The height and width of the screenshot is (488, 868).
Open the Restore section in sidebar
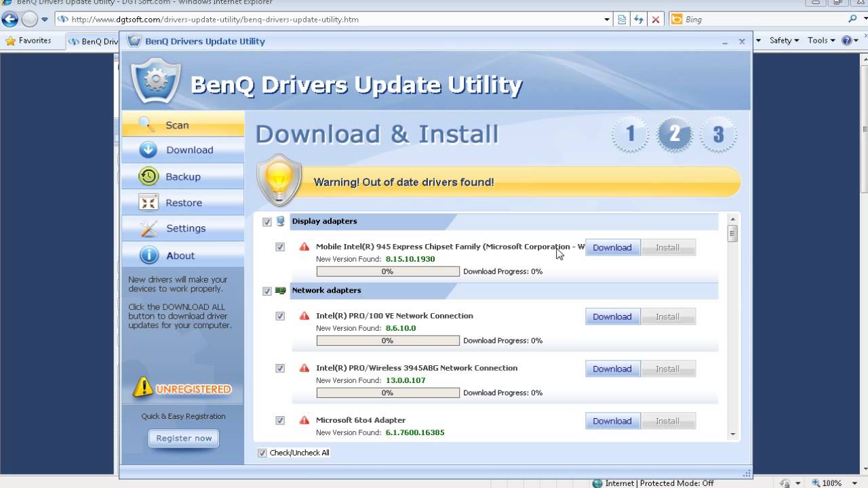click(183, 203)
